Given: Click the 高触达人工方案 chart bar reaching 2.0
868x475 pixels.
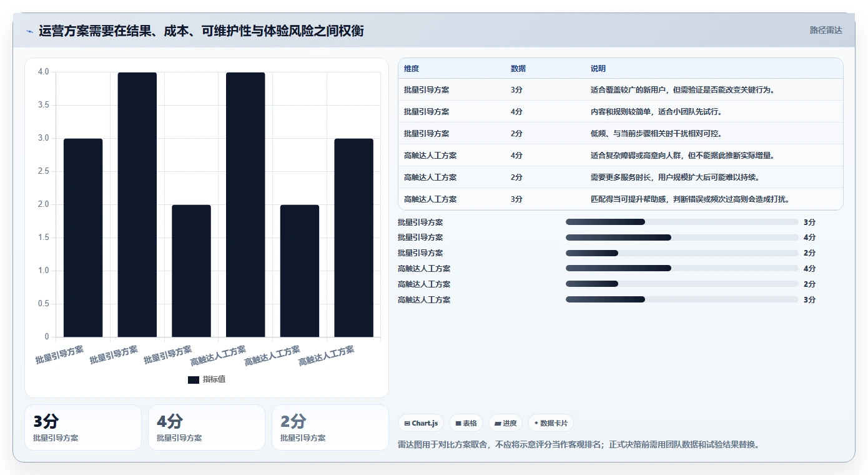Looking at the screenshot, I should (300, 271).
